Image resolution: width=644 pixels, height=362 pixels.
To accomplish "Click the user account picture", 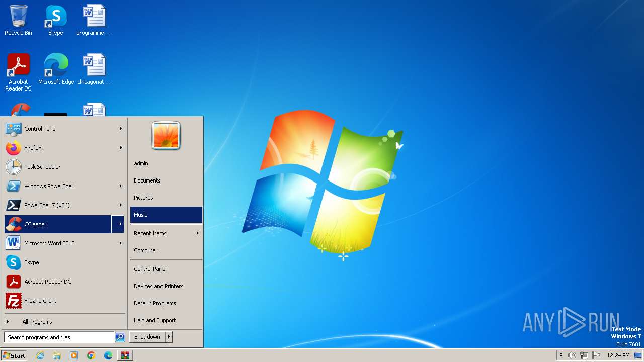I will pyautogui.click(x=166, y=136).
